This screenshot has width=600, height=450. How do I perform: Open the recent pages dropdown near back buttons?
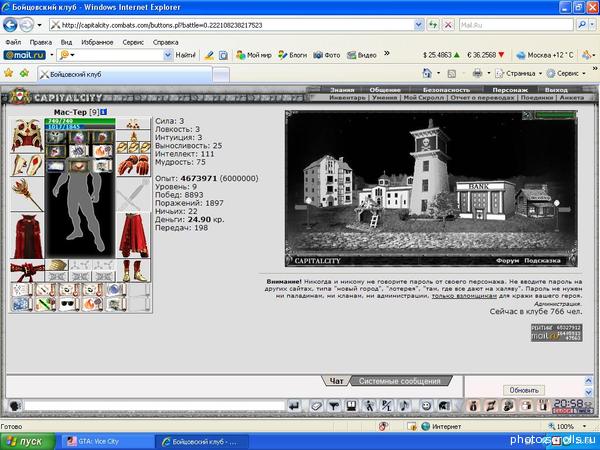(39, 26)
